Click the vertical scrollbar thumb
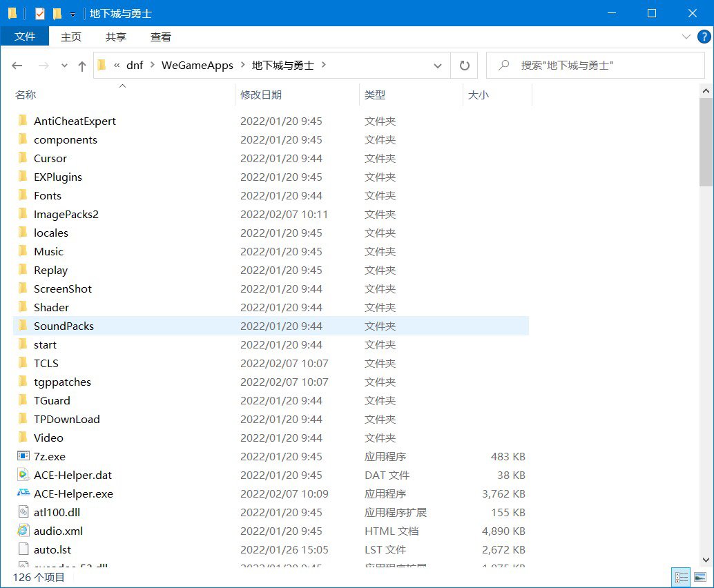The width and height of the screenshot is (714, 588). tap(706, 142)
